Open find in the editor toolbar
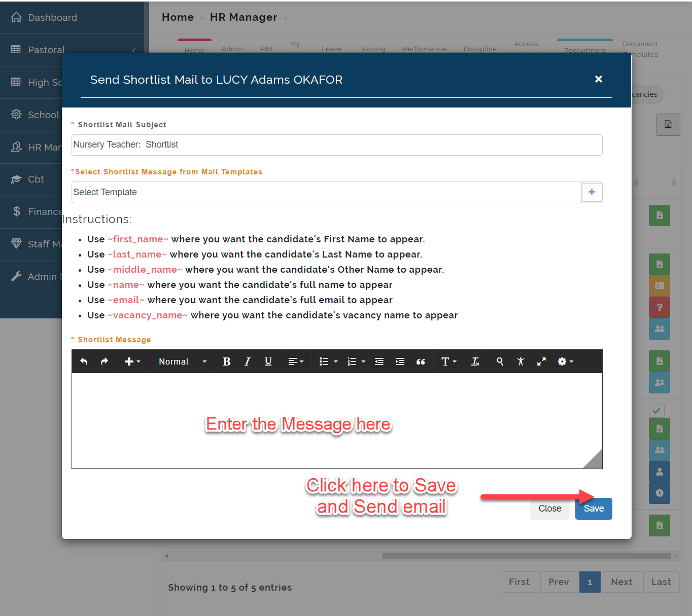This screenshot has height=616, width=692. [500, 361]
